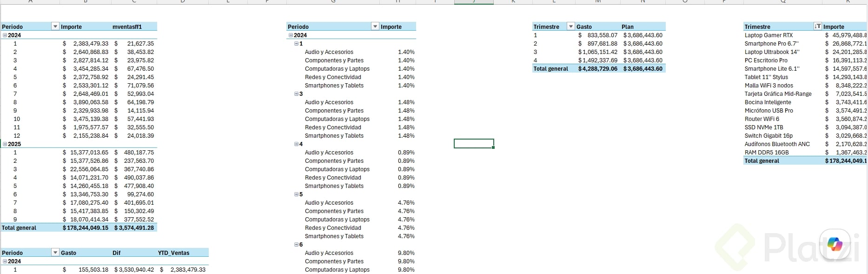Select cell with value 18,070,414.34
868x274 pixels.
pyautogui.click(x=86, y=219)
